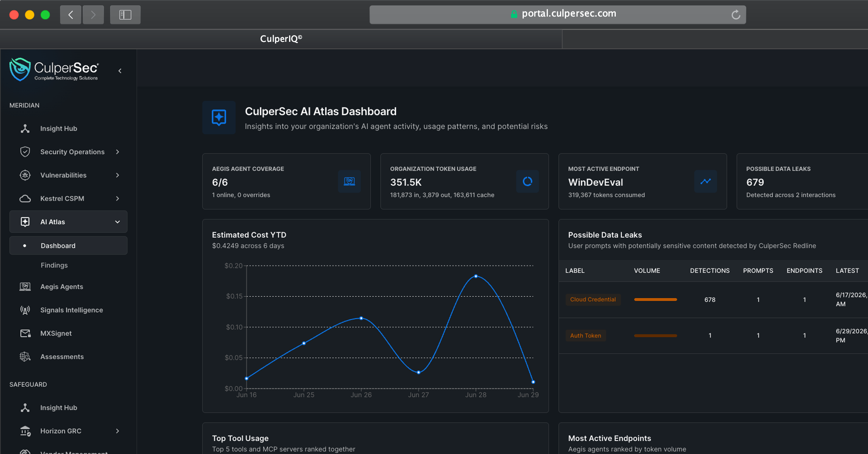Image resolution: width=868 pixels, height=454 pixels.
Task: Open the Dashboard item under AI Atlas
Action: 68,246
